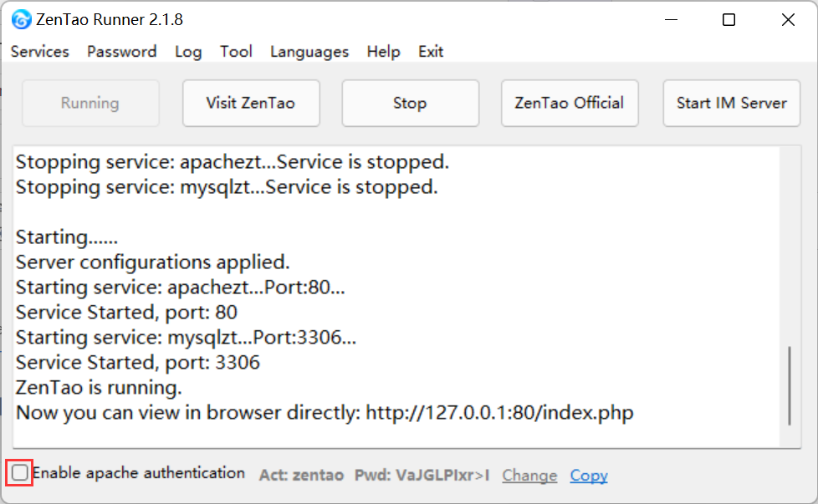Screen dimensions: 818x504
Task: Click the ZenTao Runner app logo icon
Action: click(21, 20)
